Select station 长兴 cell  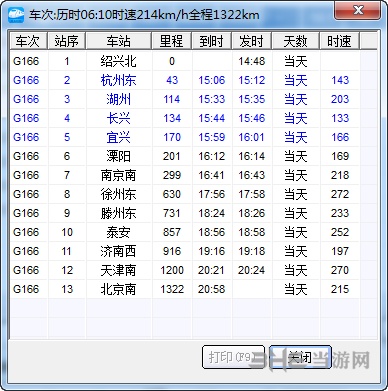(119, 118)
